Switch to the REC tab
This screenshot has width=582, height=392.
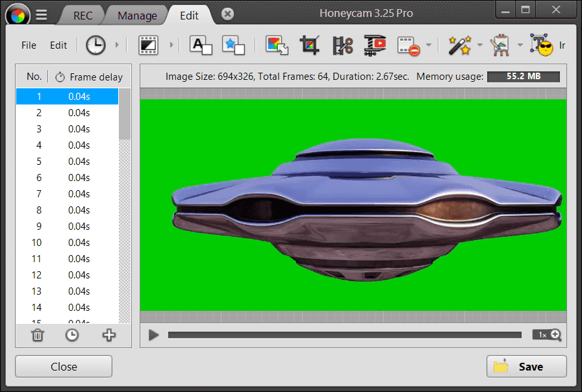(82, 16)
